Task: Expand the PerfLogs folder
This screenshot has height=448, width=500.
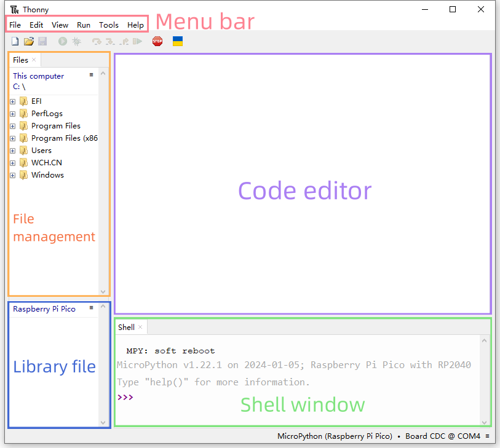Action: coord(13,114)
